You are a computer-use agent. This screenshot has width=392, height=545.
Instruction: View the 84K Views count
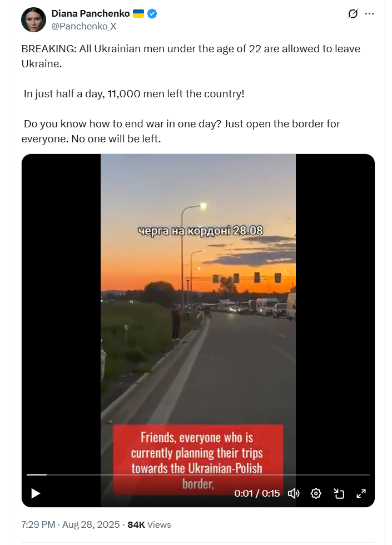[x=149, y=524]
